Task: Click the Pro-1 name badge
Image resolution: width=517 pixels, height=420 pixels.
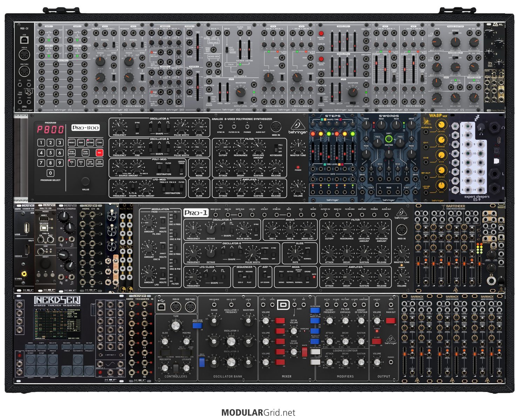Action: tap(196, 212)
